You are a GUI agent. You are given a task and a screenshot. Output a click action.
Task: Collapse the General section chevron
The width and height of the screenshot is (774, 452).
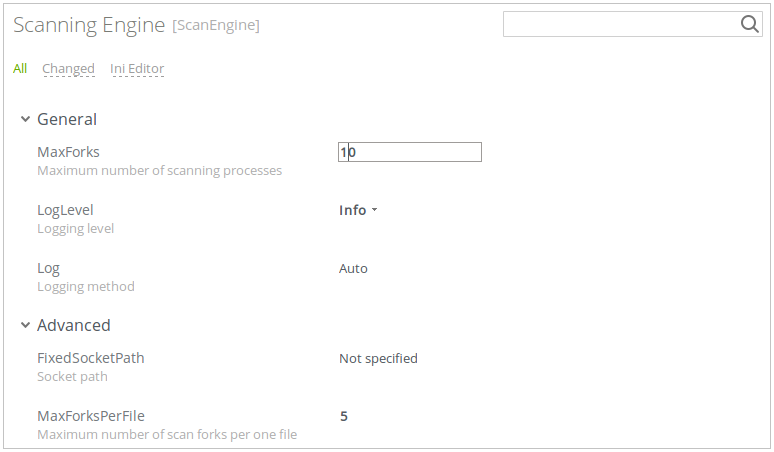tap(25, 120)
